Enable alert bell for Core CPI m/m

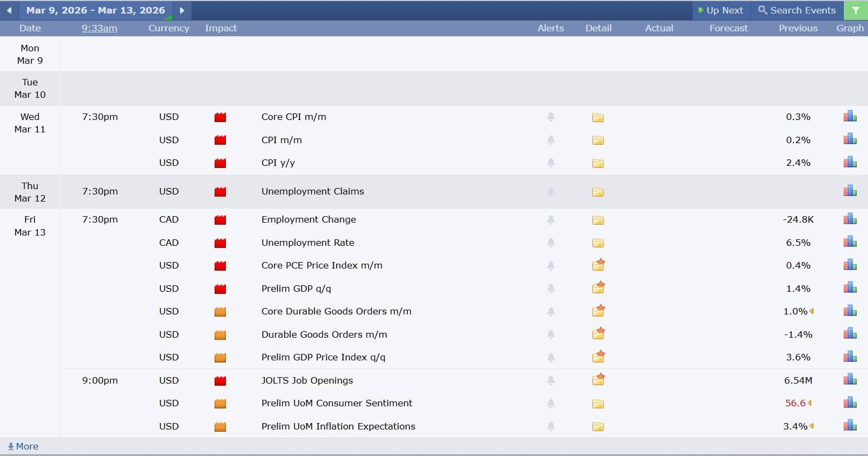tap(551, 117)
